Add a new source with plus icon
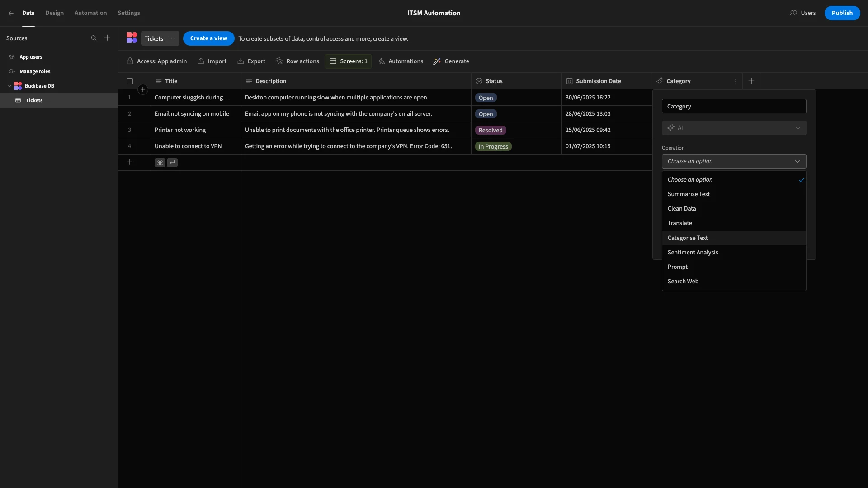Viewport: 868px width, 488px height. (107, 38)
